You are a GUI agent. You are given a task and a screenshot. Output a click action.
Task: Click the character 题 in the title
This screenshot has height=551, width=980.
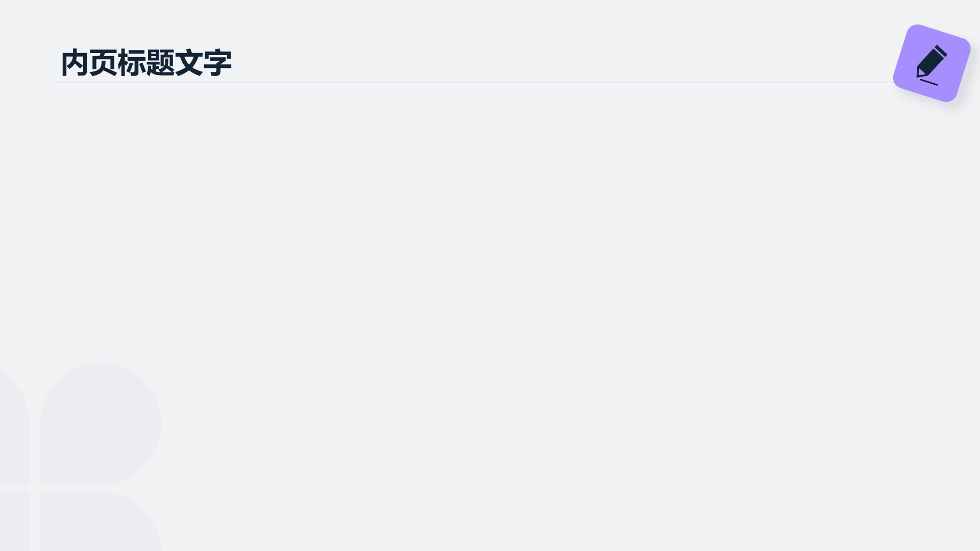160,63
